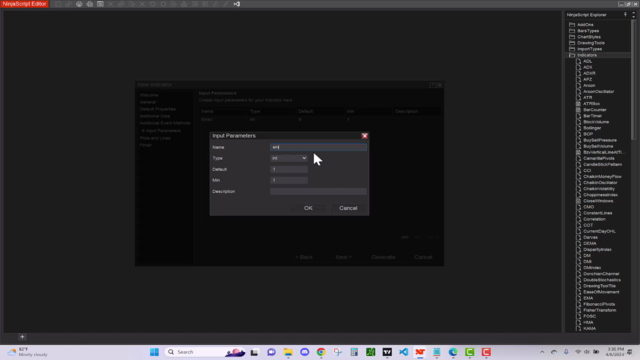
Task: Expand the BarsTypes folder
Action: pos(588,31)
